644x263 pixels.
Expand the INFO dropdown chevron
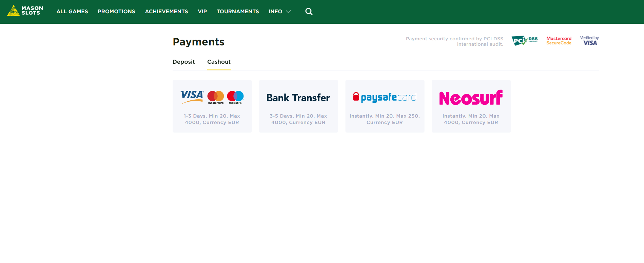pos(288,12)
